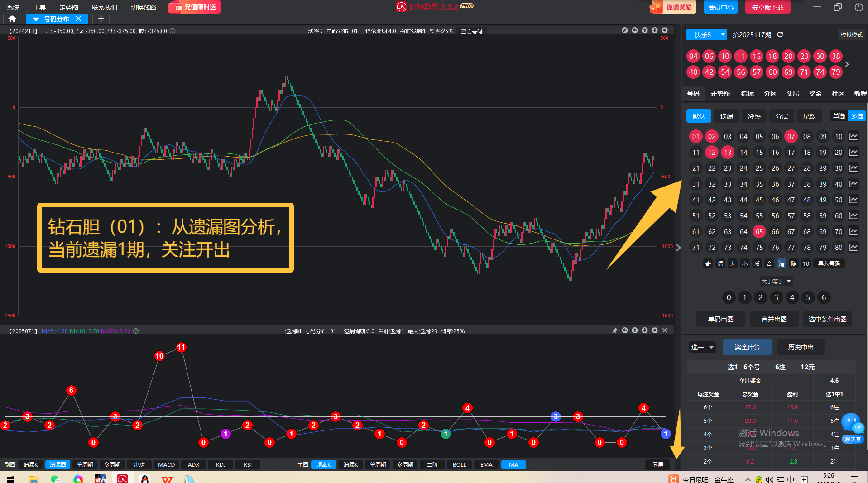Open trend chart icon for row 61-70
Viewport: 868px width, 483px height.
coord(854,231)
